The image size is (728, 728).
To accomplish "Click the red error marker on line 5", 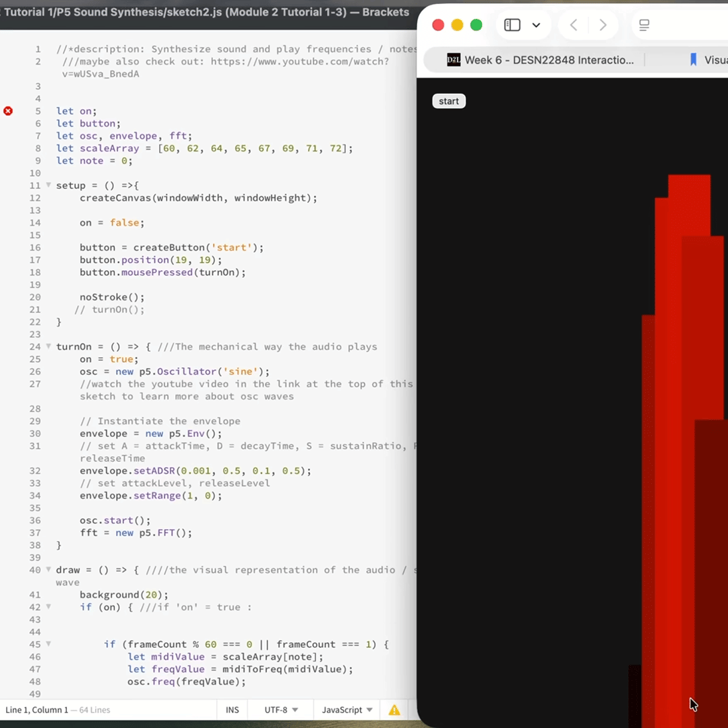I will [x=8, y=111].
